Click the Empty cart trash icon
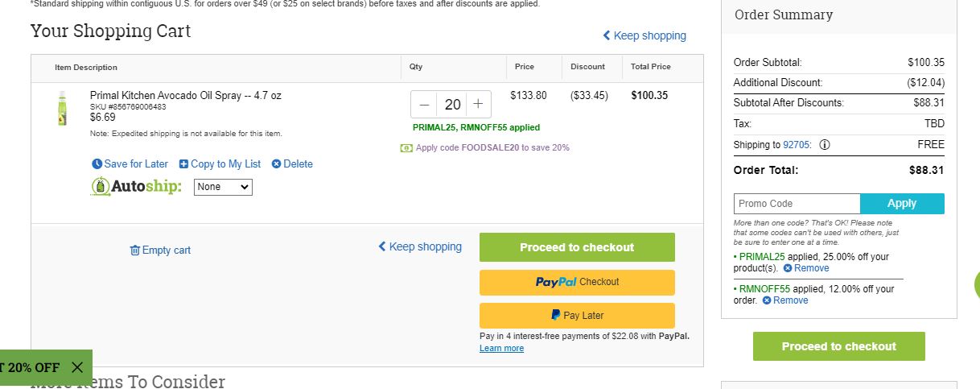The height and width of the screenshot is (389, 980). point(135,250)
